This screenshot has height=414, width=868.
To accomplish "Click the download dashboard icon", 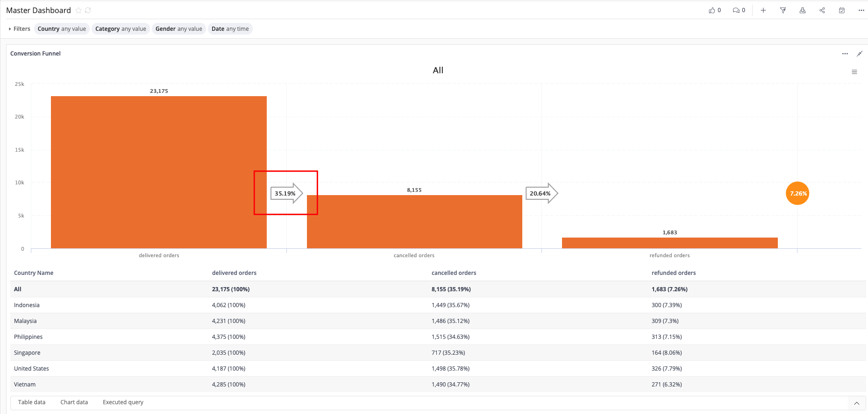I will click(x=803, y=10).
